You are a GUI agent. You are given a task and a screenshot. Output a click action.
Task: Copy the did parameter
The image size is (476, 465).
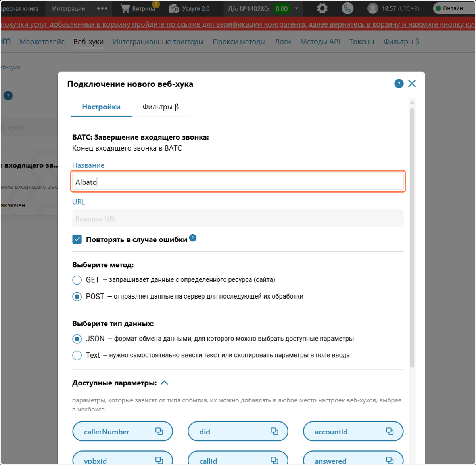274,431
